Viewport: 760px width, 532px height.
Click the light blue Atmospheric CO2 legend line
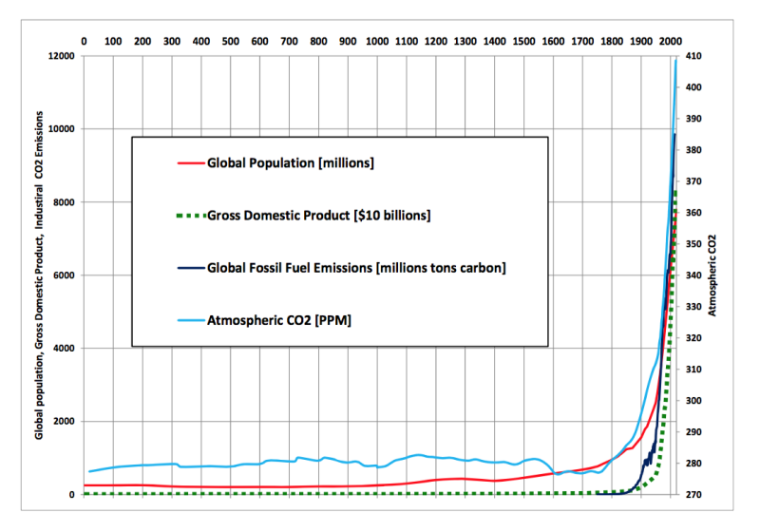click(190, 320)
